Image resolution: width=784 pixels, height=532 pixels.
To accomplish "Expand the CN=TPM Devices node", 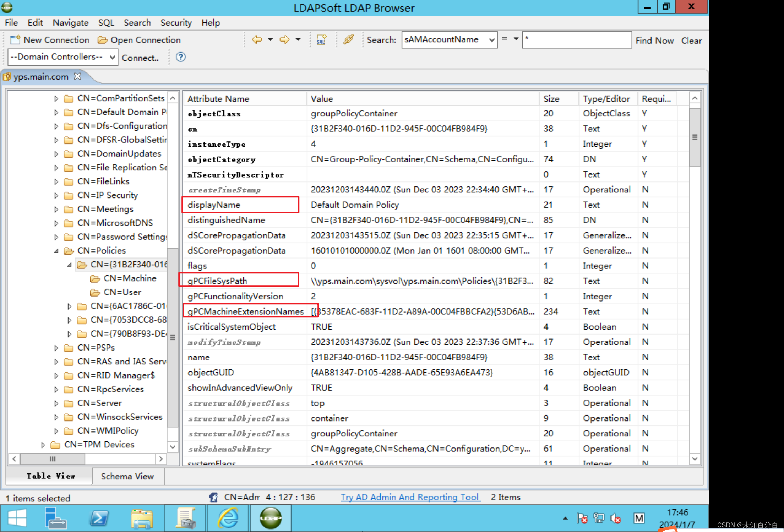I will (43, 445).
